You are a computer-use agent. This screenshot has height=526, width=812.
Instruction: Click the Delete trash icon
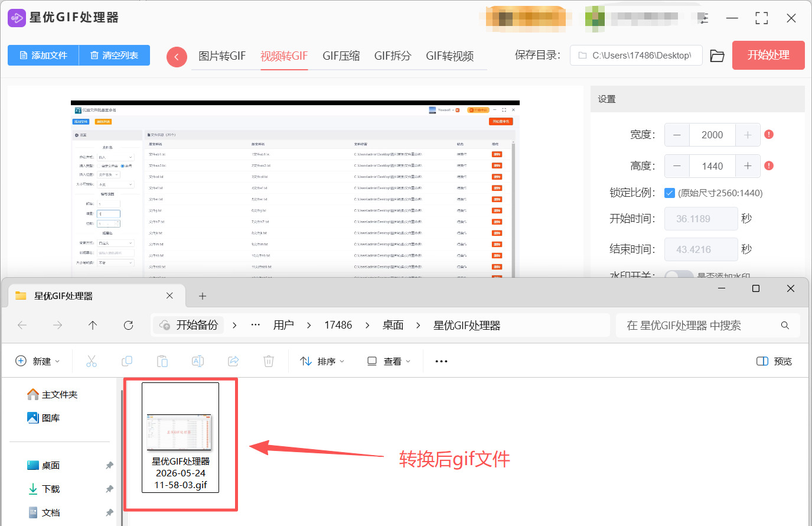[269, 361]
